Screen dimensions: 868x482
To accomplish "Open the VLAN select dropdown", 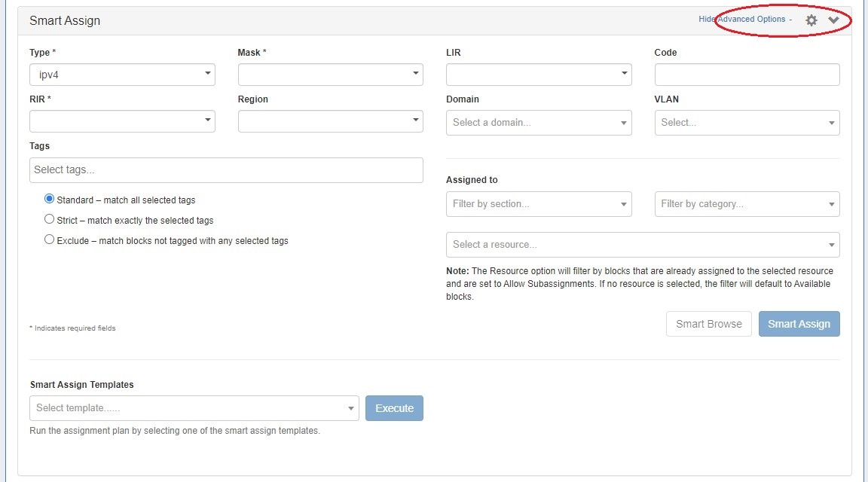I will tap(747, 123).
